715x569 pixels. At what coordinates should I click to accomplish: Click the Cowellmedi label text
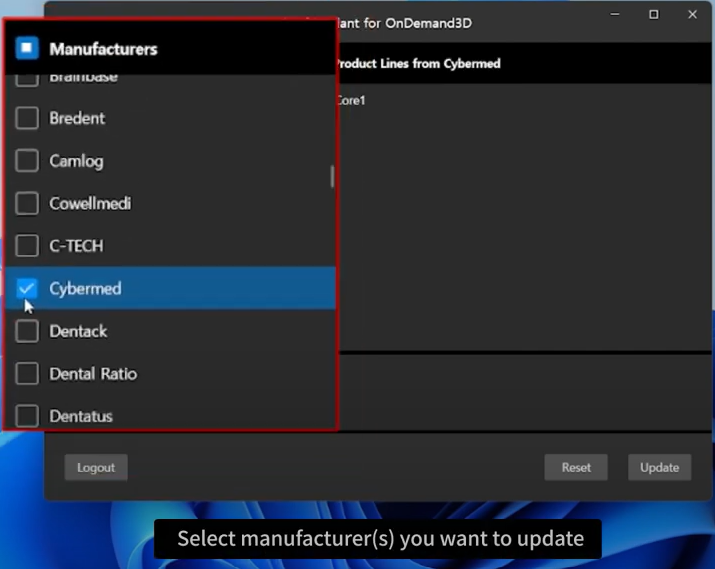tap(90, 203)
